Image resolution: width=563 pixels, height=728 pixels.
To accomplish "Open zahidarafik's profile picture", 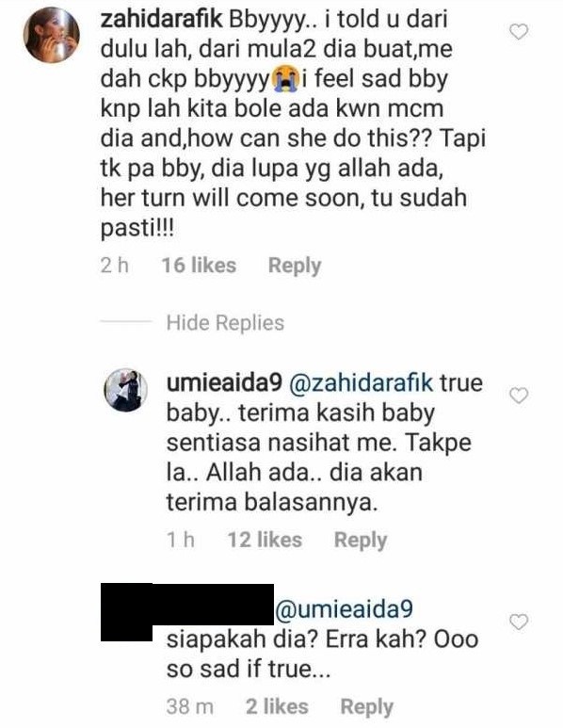I will 52,35.
